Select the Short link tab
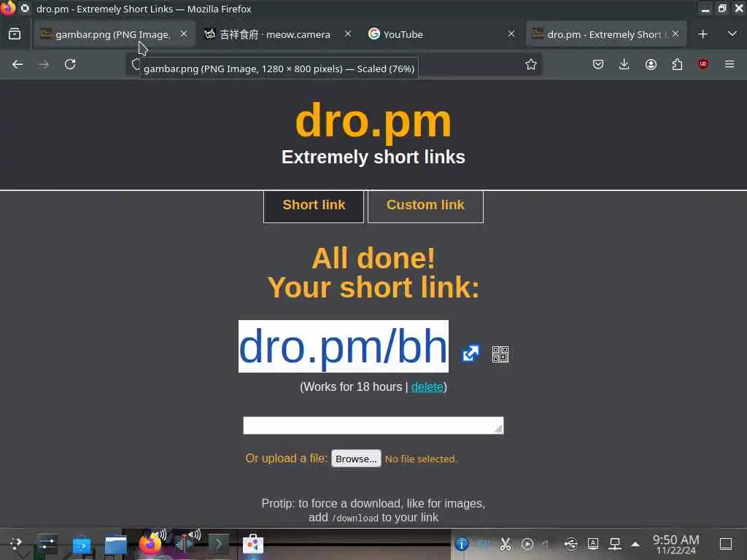The width and height of the screenshot is (747, 560). tap(314, 206)
